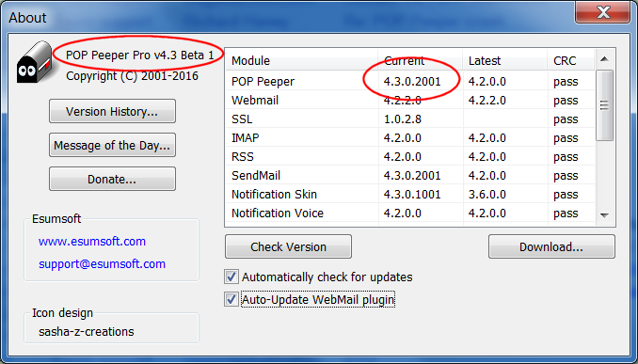Close the About dialog

click(603, 12)
